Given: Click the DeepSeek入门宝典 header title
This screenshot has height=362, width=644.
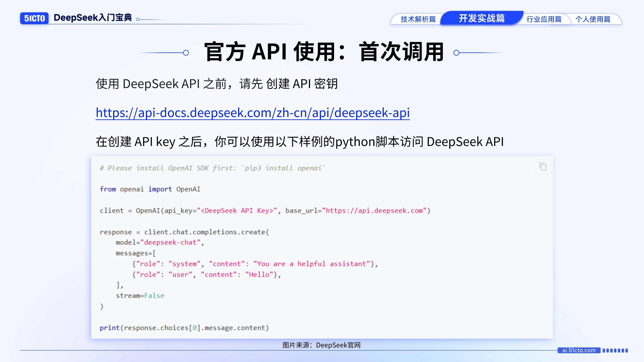Looking at the screenshot, I should (93, 18).
